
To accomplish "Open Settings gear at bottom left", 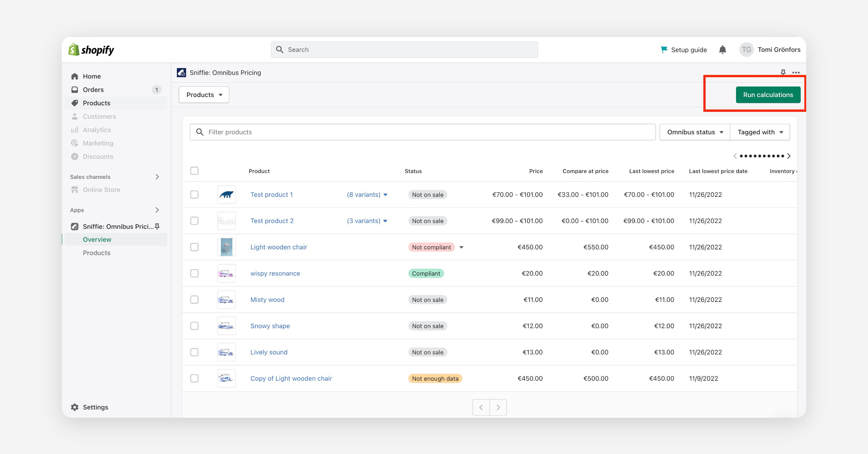I will tap(75, 407).
